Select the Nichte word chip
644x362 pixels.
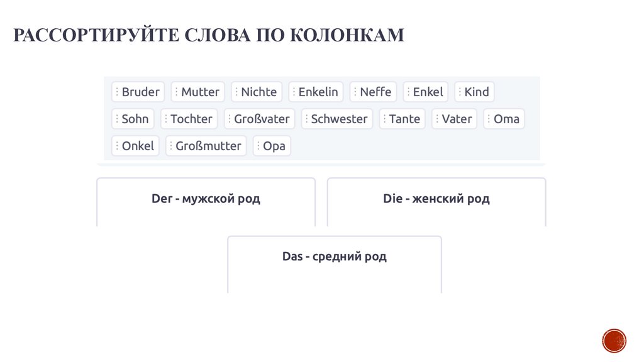pos(258,92)
